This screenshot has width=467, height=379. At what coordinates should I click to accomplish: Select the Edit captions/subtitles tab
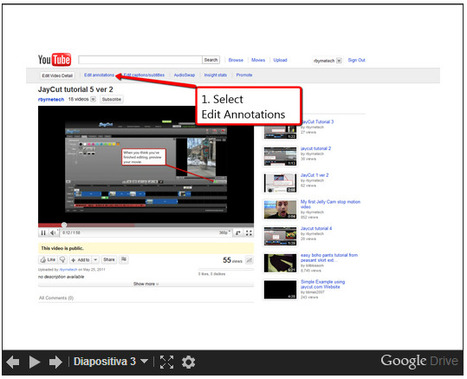144,75
